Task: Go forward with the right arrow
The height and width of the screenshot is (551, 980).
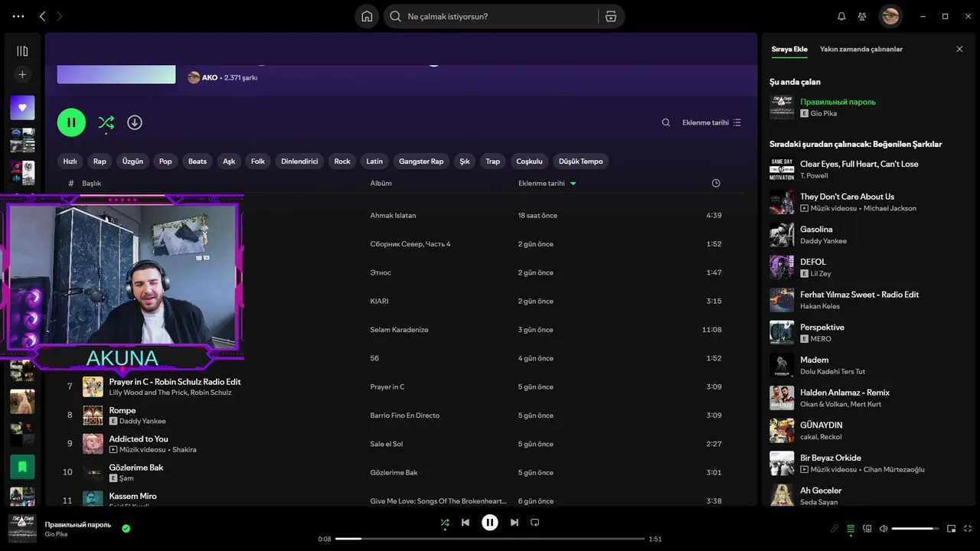Action: click(x=60, y=16)
